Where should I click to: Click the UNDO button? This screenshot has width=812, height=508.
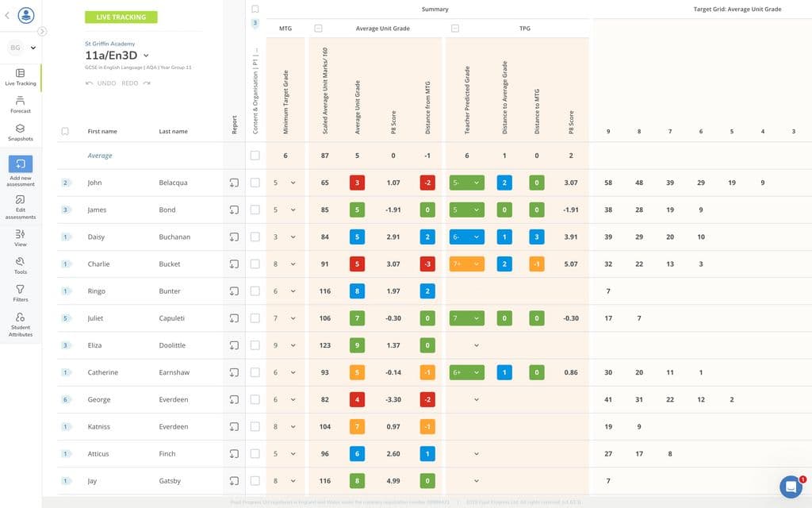pos(101,83)
